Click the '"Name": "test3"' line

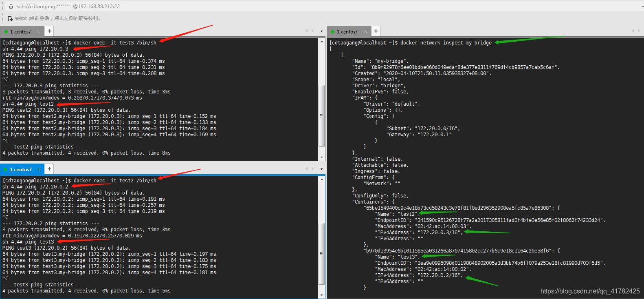coord(398,257)
